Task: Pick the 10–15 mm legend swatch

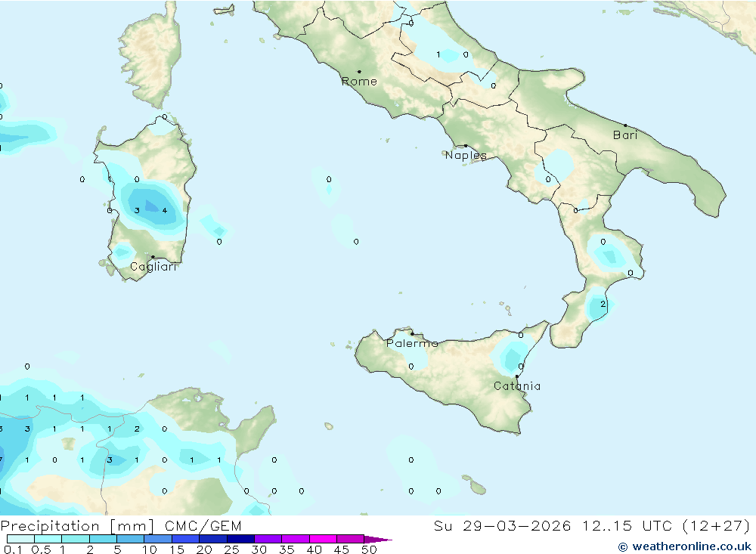Action: coord(158,539)
